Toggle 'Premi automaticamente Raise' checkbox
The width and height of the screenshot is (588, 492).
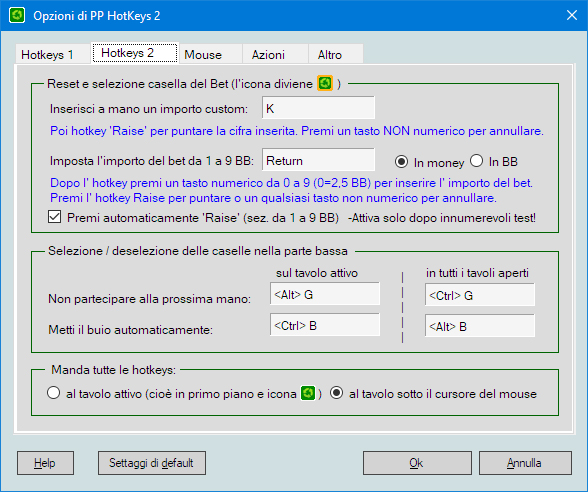tap(54, 217)
